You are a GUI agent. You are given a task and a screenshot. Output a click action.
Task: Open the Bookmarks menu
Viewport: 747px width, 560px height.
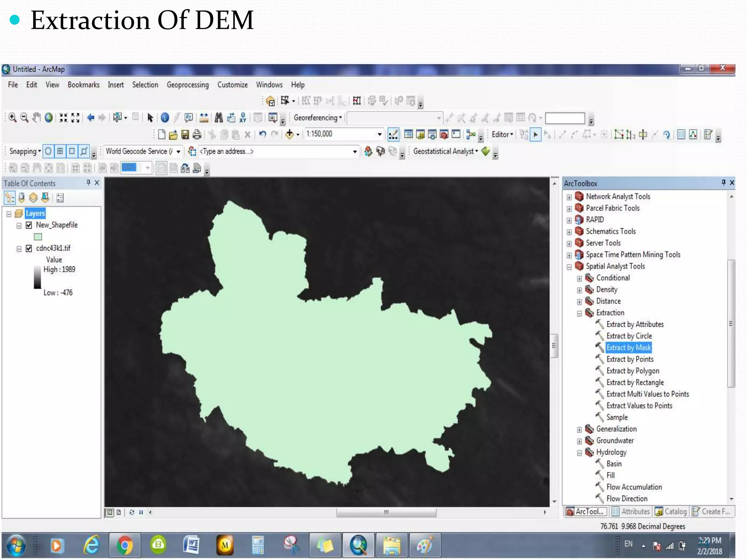coord(84,85)
